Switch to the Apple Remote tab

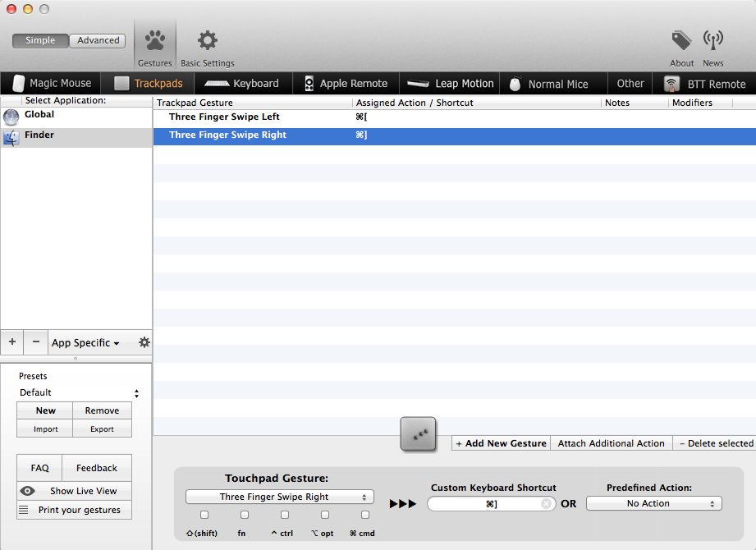coord(346,84)
